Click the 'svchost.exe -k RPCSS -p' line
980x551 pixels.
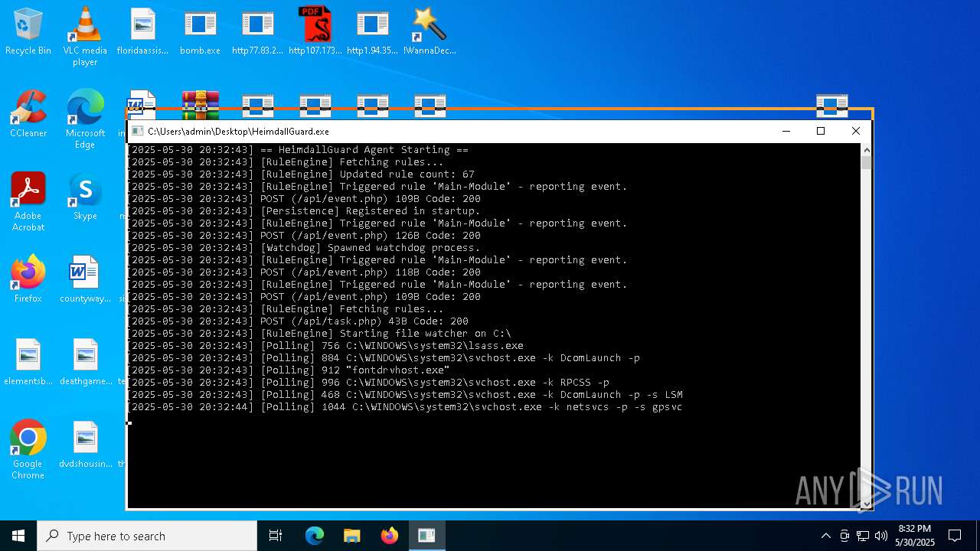(x=368, y=383)
